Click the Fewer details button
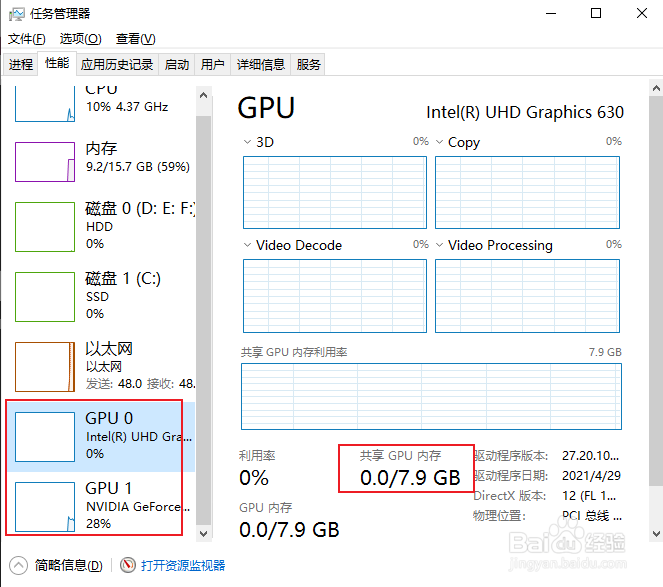 [68, 566]
